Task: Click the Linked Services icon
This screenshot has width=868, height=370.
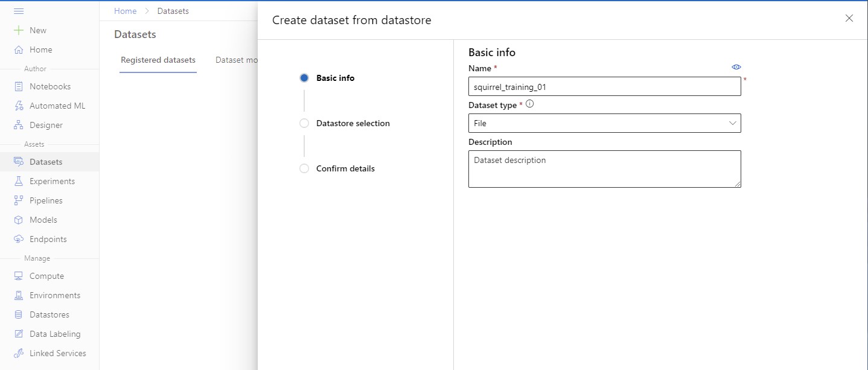Action: 19,353
